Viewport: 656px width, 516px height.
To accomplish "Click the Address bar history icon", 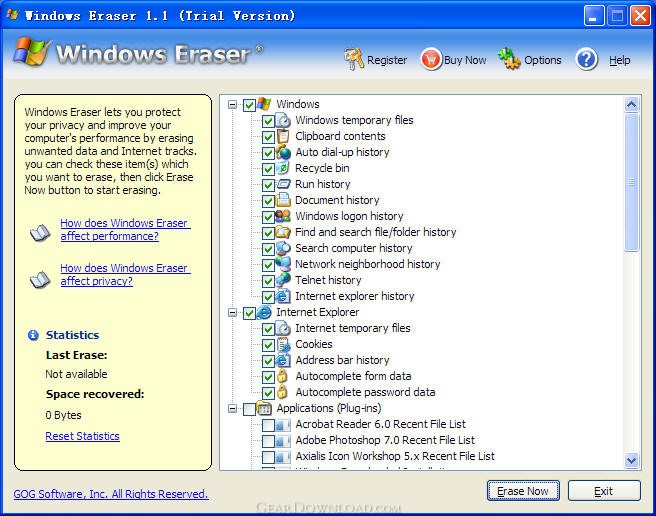I will [283, 360].
